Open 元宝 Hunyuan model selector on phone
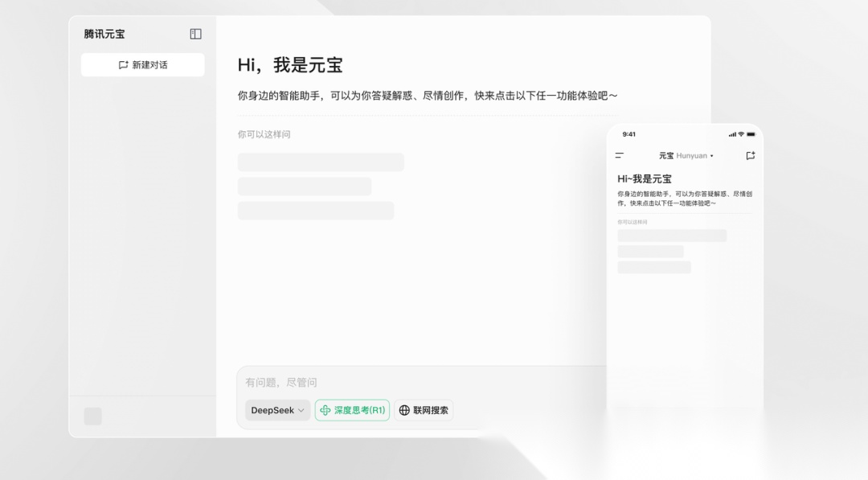The image size is (868, 480). [686, 155]
